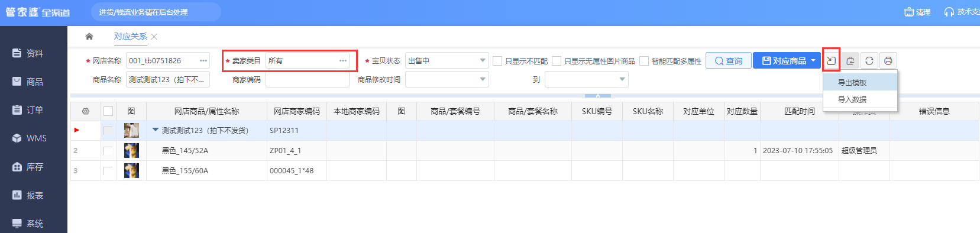Toggle 只显示无属性图片商品 checkbox
The height and width of the screenshot is (233, 980).
click(557, 61)
